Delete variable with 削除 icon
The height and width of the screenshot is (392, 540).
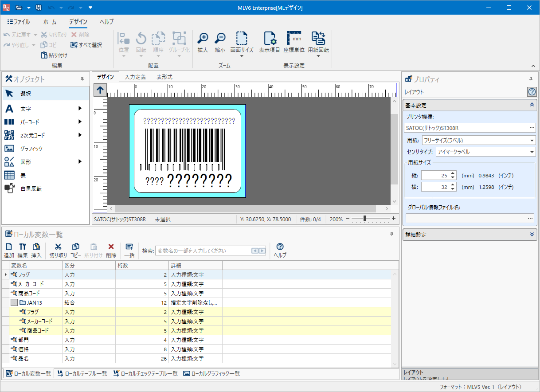click(x=111, y=251)
